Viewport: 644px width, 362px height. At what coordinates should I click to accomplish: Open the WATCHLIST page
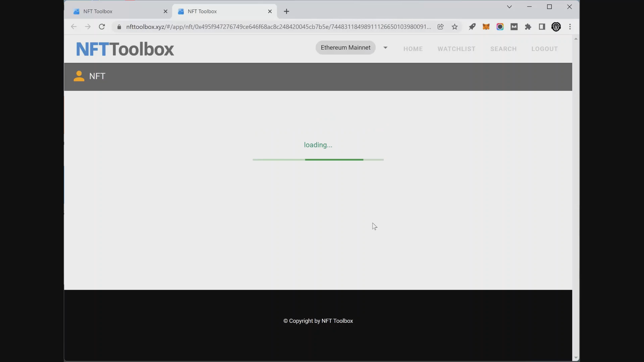point(456,49)
